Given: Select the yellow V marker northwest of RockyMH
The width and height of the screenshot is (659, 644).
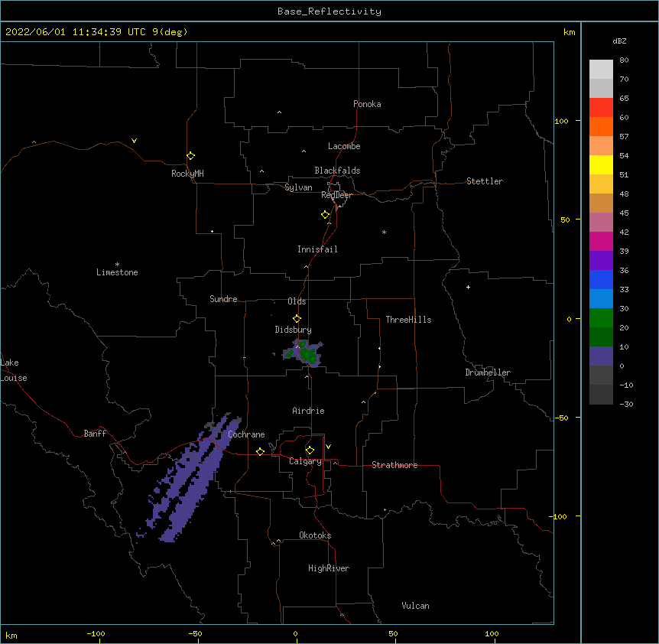Looking at the screenshot, I should [x=134, y=141].
